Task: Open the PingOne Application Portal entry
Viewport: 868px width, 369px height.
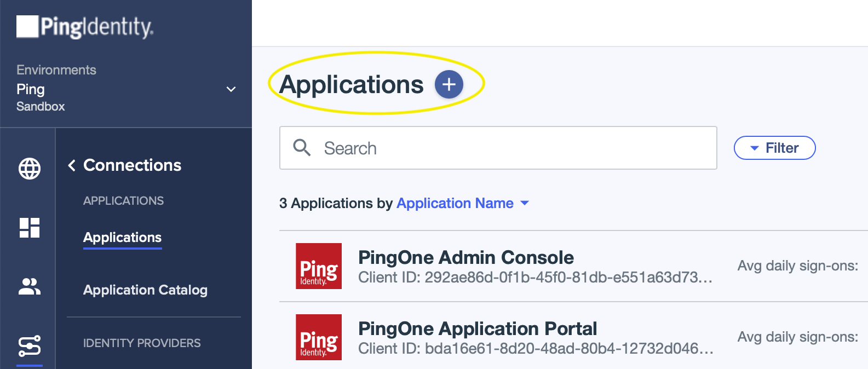Action: click(x=477, y=328)
